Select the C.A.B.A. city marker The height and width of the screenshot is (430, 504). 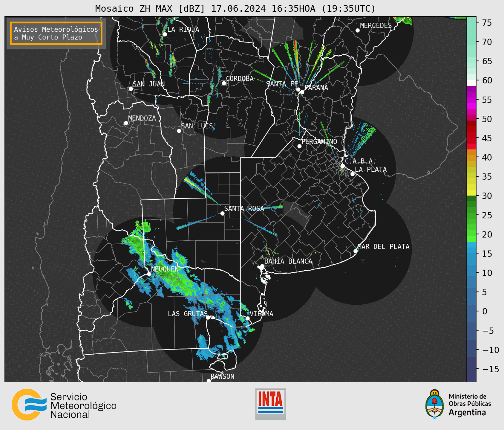[343, 166]
